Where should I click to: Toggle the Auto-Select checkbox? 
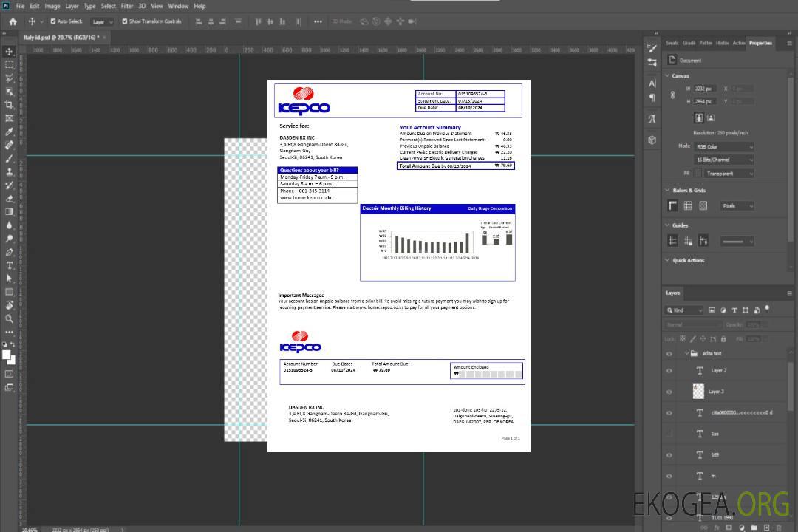[53, 21]
